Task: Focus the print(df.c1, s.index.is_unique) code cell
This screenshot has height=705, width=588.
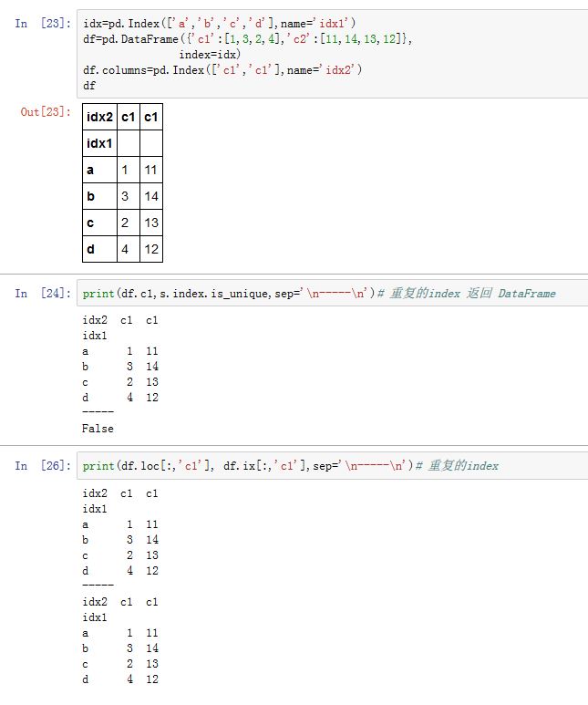Action: (319, 293)
